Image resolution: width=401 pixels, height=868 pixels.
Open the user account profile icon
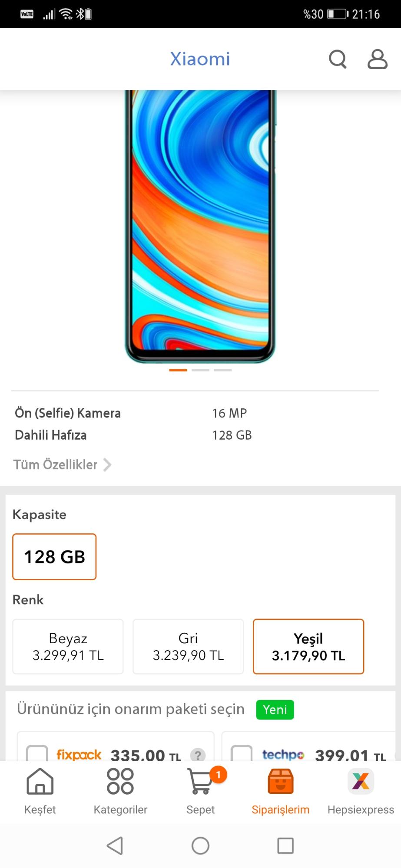(x=377, y=59)
